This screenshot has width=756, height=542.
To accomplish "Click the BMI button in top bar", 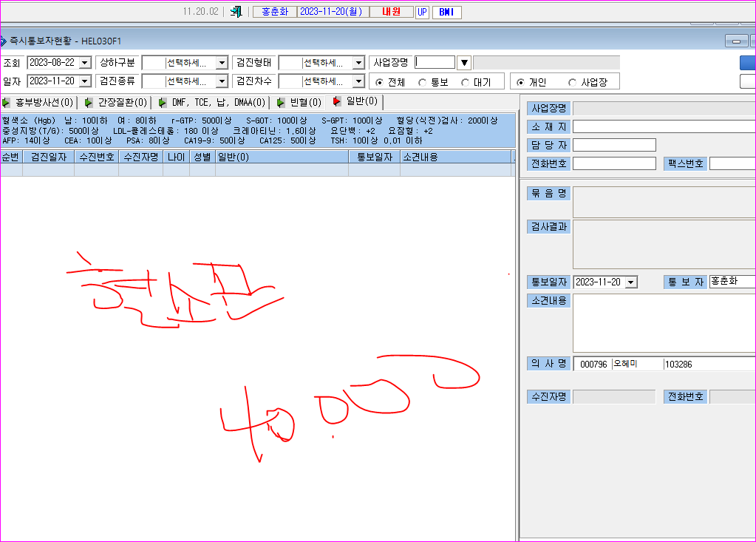I will click(447, 12).
